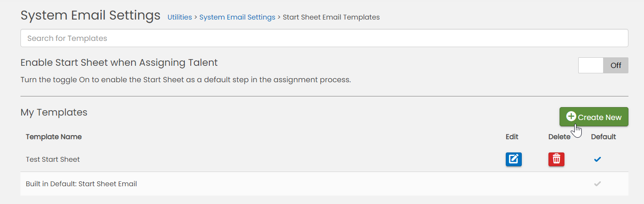Viewport: 644px width, 204px height.
Task: Click the Enable Start Sheet when Assigning Talent heading
Action: pos(119,63)
